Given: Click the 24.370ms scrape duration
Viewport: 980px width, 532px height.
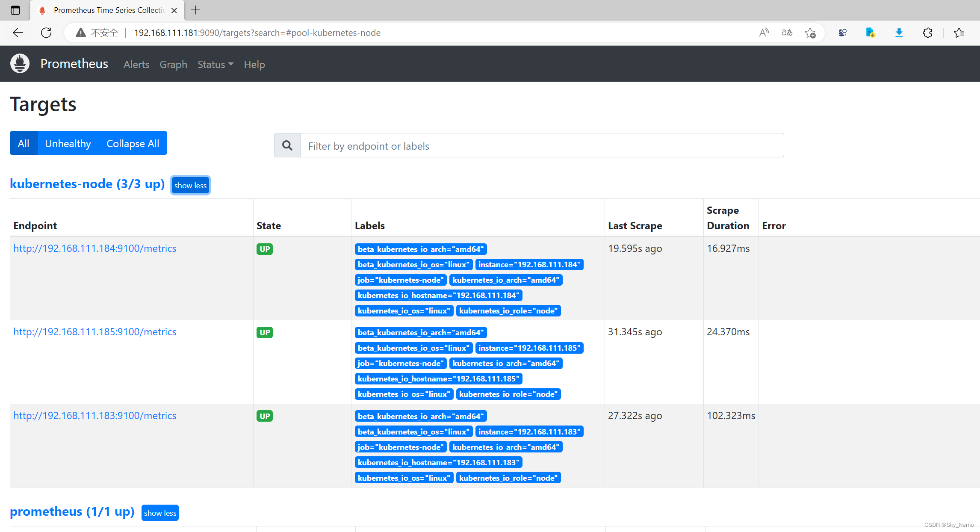Looking at the screenshot, I should [728, 332].
